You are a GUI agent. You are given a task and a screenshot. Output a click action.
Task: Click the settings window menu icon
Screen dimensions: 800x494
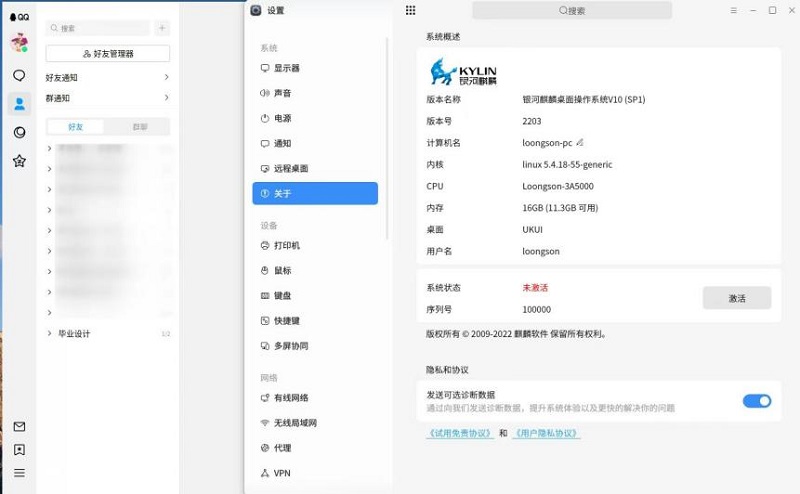coord(734,10)
